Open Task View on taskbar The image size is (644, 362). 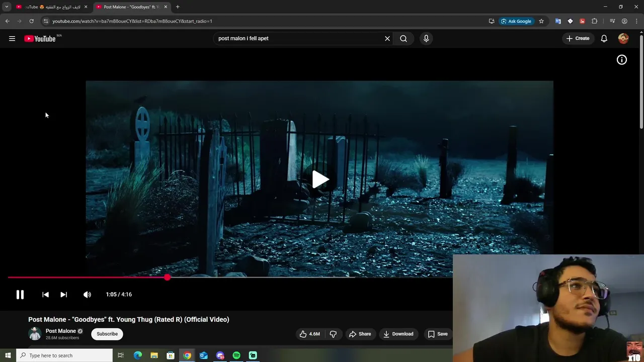(121, 355)
